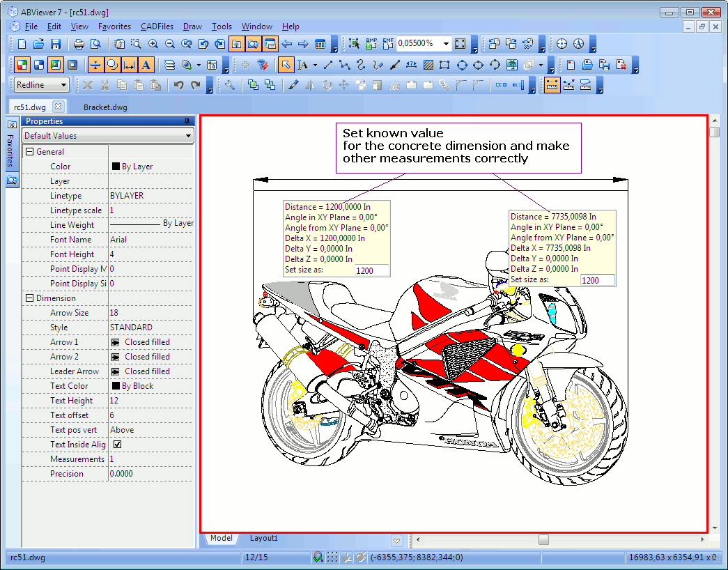Image resolution: width=728 pixels, height=570 pixels.
Task: Close the rc51.dwg tab
Action: (x=58, y=107)
